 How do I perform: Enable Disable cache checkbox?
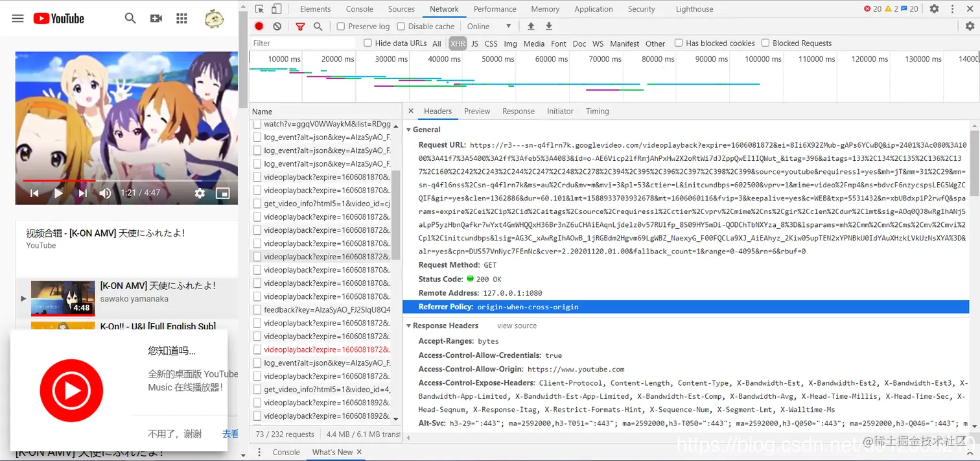tap(401, 27)
